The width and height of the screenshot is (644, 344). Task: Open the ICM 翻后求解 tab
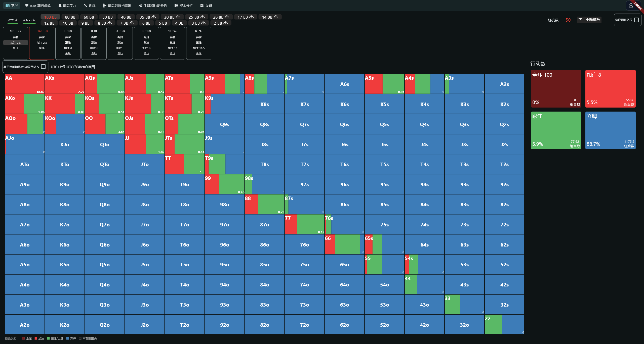38,6
